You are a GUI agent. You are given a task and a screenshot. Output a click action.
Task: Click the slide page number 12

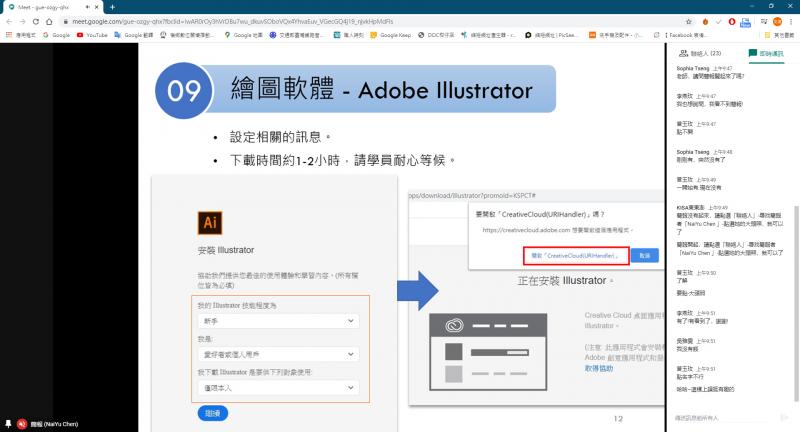[618, 419]
